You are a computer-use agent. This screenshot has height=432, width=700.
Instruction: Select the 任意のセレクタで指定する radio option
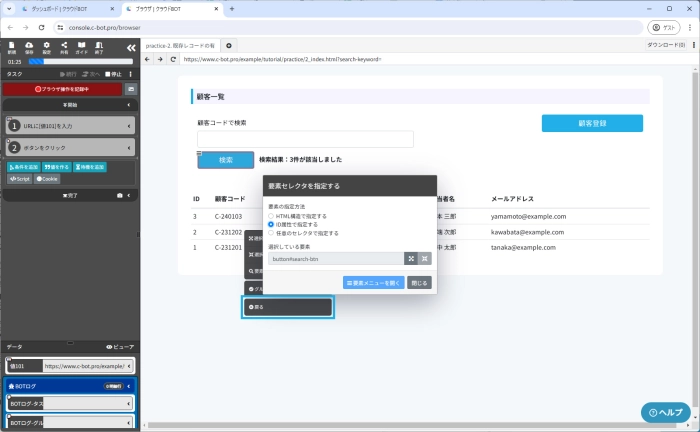click(271, 233)
